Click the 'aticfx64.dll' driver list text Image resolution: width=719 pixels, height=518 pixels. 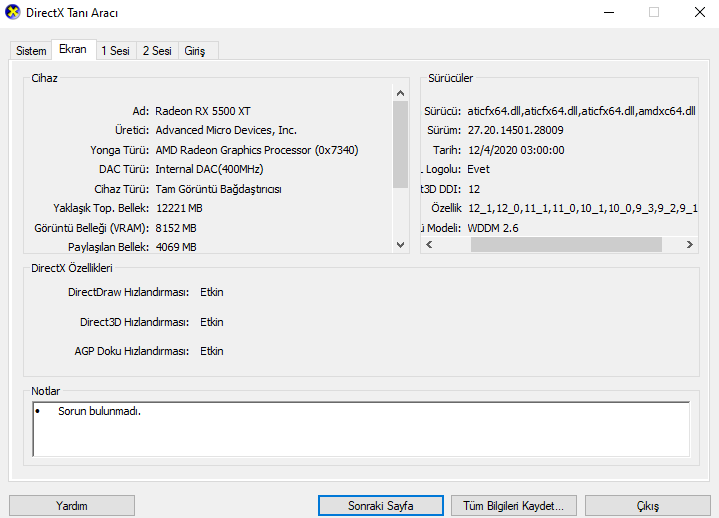[581, 111]
